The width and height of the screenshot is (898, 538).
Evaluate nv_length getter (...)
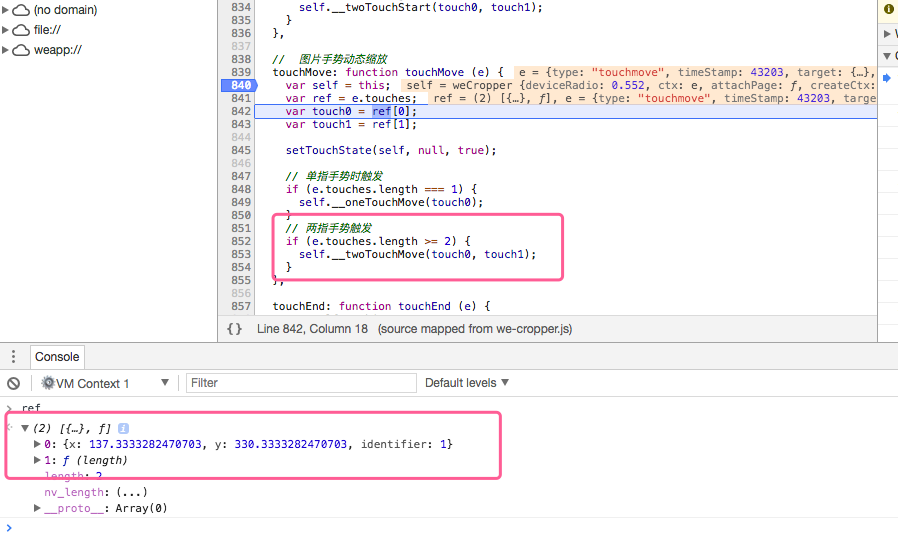pos(132,492)
